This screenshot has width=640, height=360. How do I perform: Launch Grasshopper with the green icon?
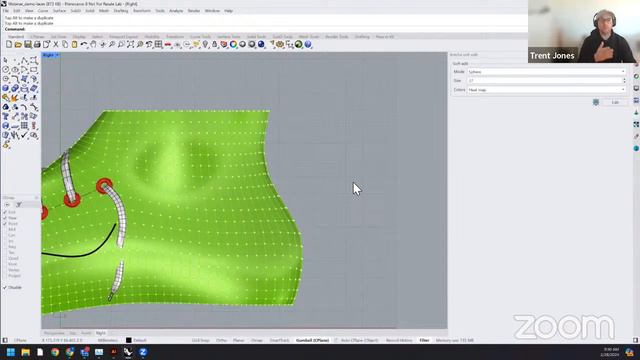click(299, 44)
